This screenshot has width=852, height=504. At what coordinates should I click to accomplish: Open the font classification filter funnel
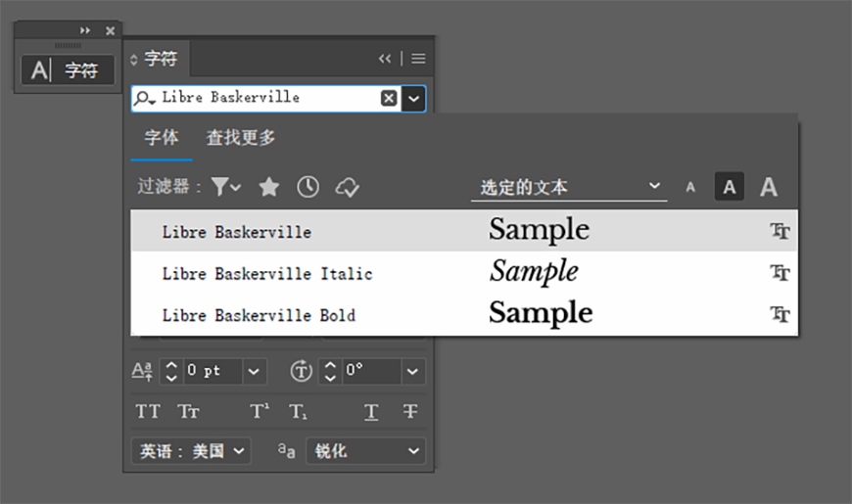coord(225,187)
